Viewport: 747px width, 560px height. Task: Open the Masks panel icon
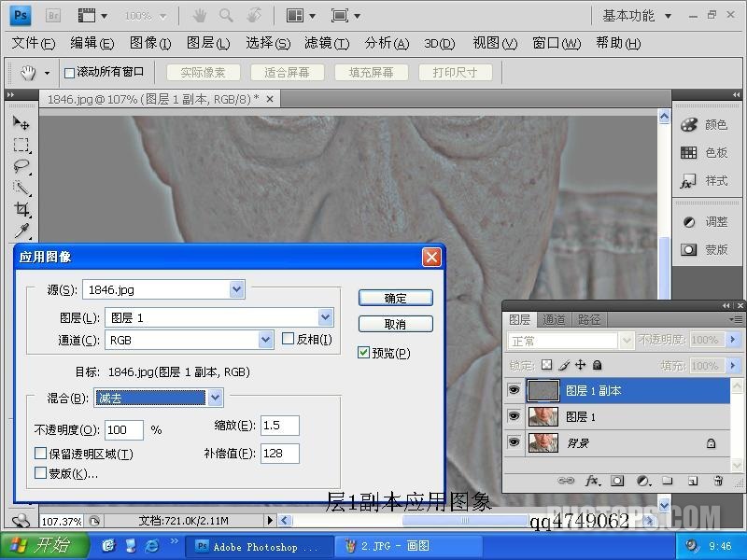pyautogui.click(x=689, y=249)
